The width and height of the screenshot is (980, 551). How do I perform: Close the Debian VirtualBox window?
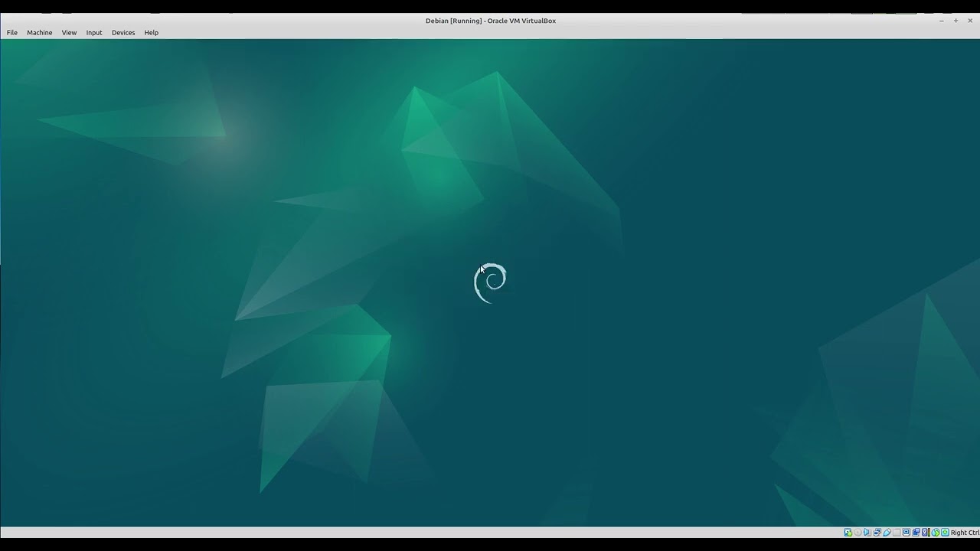[x=970, y=21]
